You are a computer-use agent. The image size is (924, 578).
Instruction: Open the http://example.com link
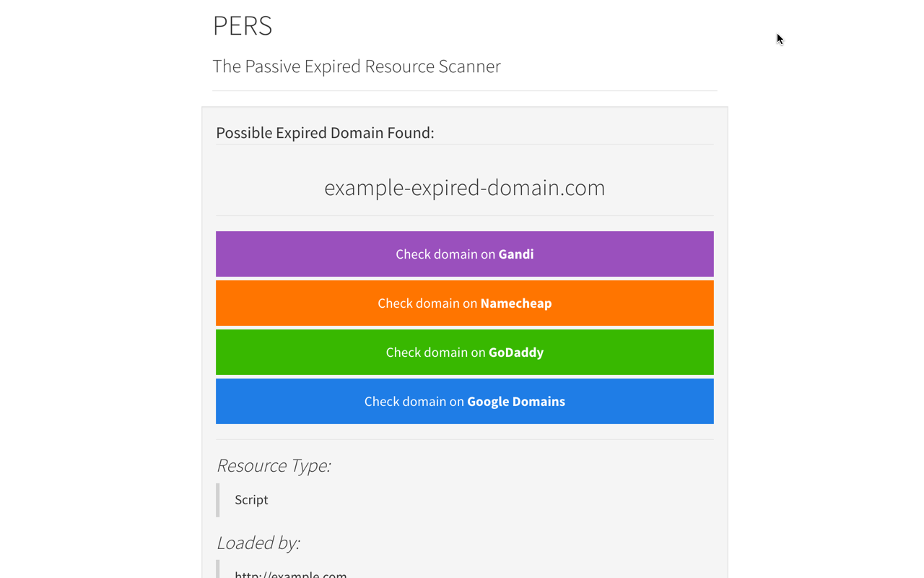click(x=289, y=574)
